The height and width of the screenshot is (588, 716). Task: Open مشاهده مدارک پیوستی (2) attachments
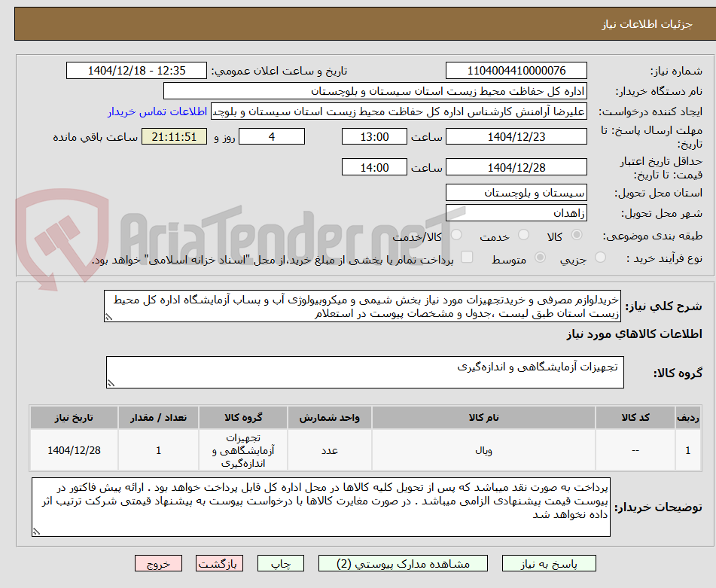[x=403, y=563]
